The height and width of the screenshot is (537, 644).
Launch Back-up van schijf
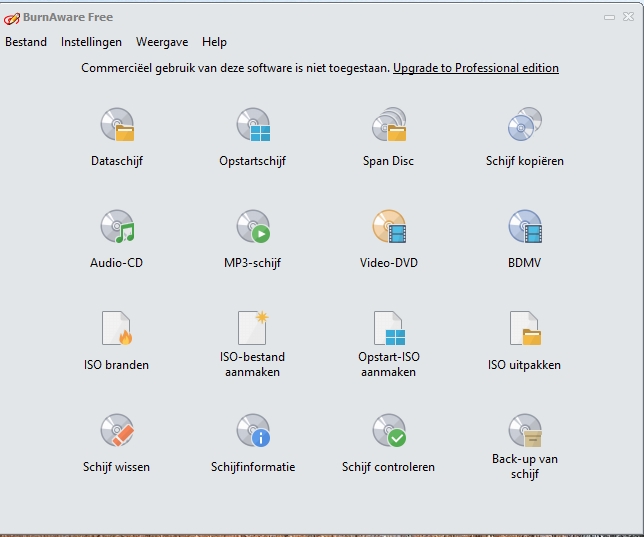pyautogui.click(x=525, y=431)
